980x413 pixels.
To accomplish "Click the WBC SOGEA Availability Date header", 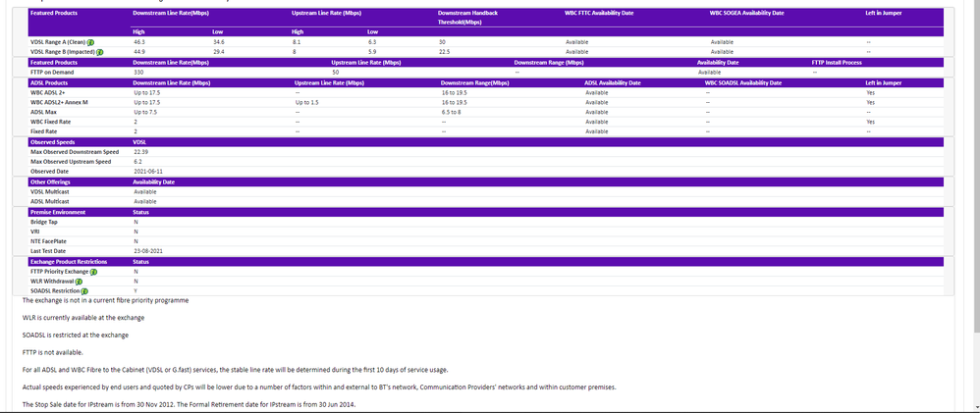I will 746,14.
